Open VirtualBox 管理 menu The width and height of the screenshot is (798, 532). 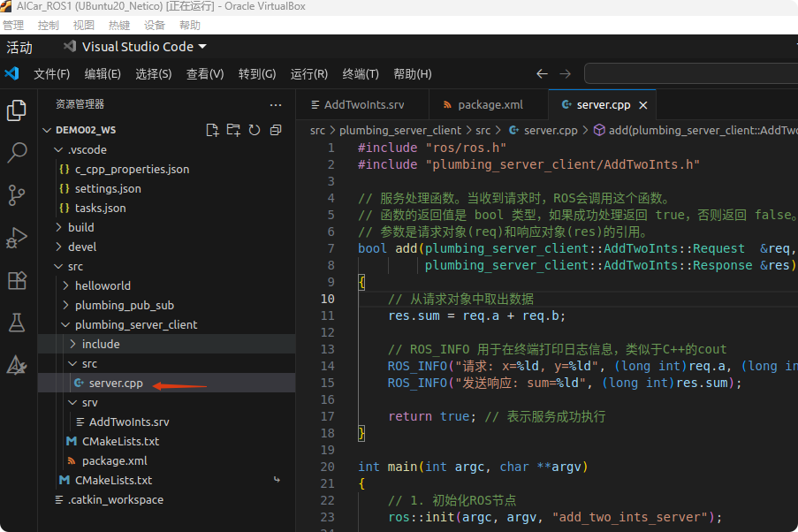12,25
